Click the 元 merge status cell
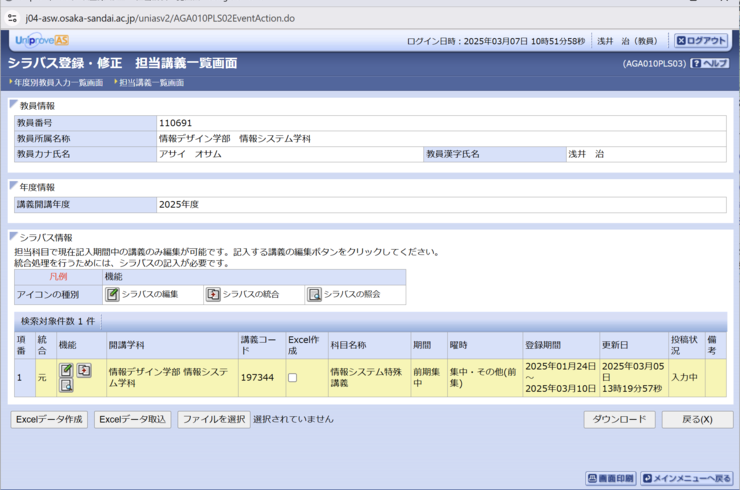The image size is (740, 490). tap(46, 378)
